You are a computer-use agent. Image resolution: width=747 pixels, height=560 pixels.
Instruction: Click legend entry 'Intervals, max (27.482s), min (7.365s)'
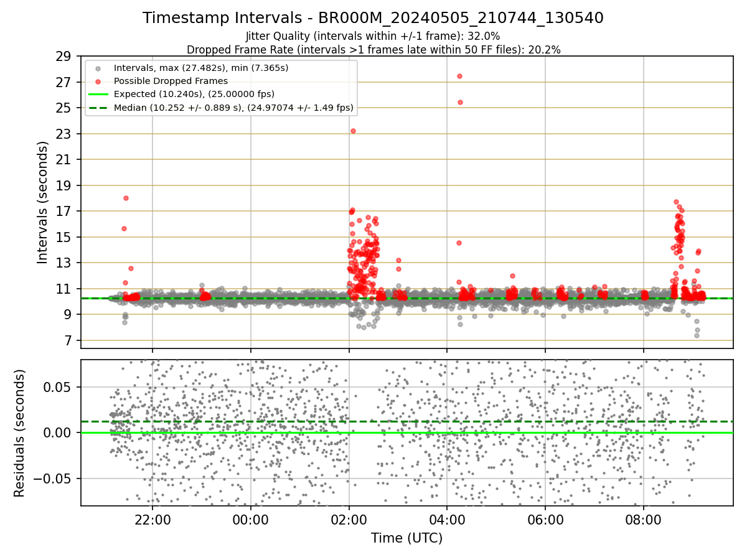(x=201, y=67)
